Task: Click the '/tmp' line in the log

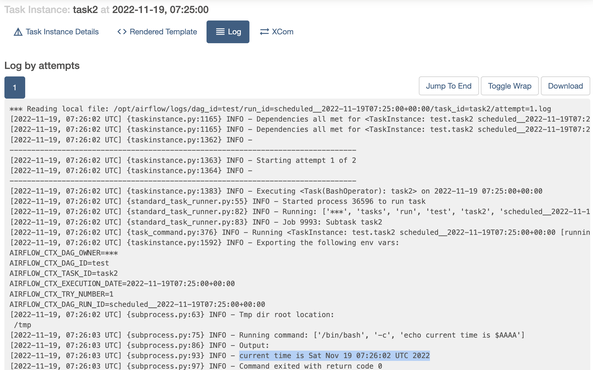Action: tap(22, 325)
